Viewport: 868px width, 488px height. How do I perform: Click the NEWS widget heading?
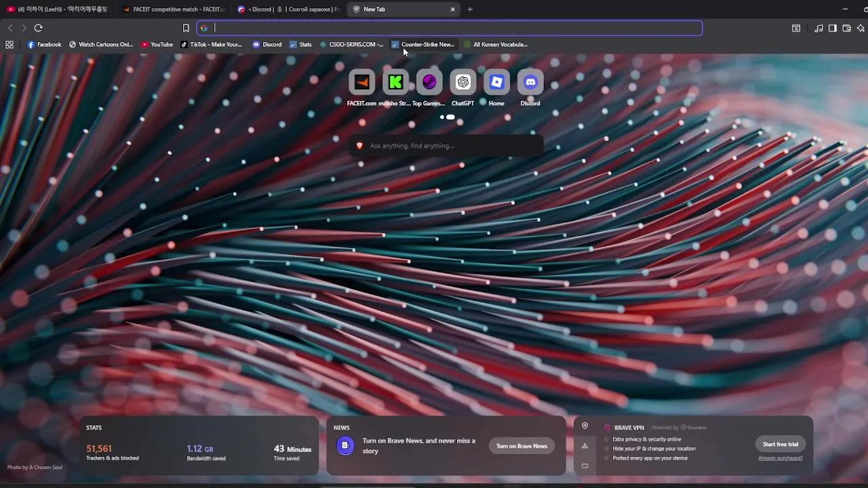(342, 428)
